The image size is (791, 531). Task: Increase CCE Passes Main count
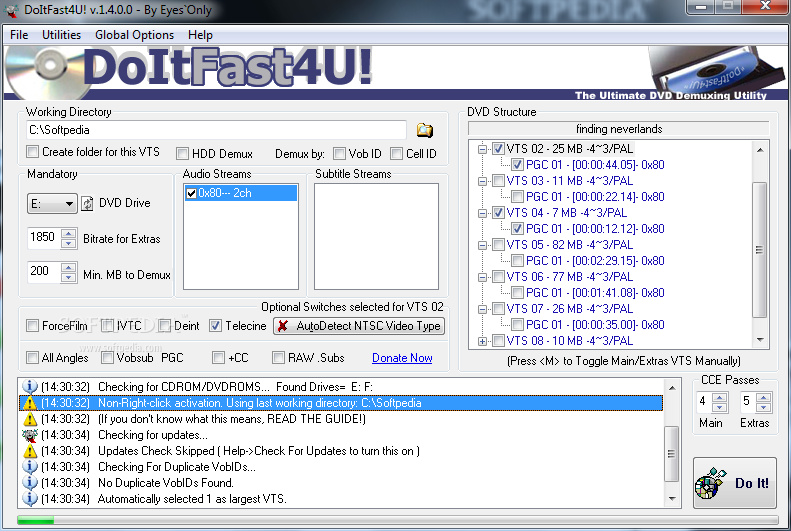pos(719,397)
